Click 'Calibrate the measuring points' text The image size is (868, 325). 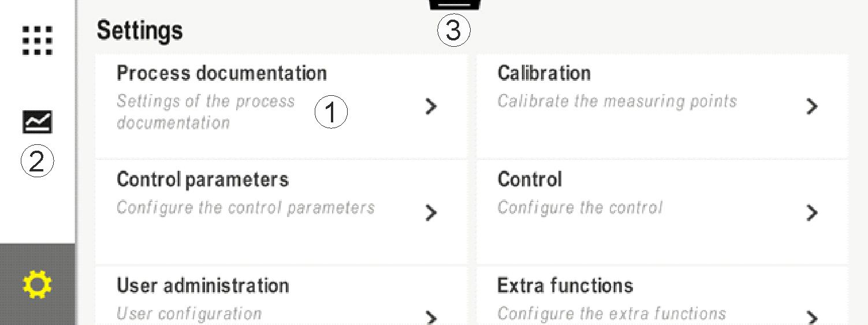coord(617,102)
